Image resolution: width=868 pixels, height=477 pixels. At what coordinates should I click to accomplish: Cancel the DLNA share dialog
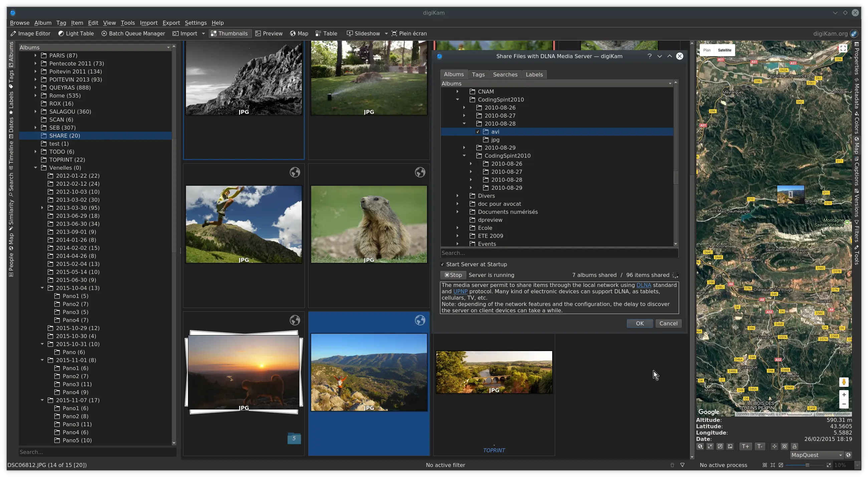click(668, 323)
